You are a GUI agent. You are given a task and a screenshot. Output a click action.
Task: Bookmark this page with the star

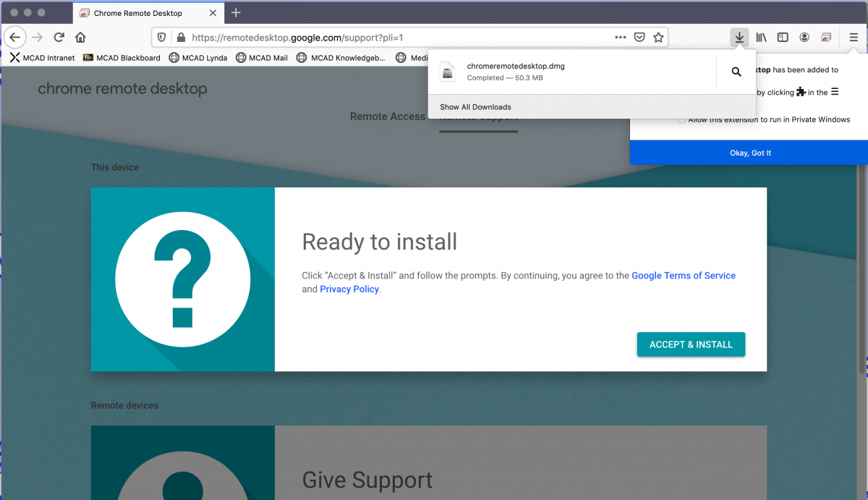(x=658, y=38)
